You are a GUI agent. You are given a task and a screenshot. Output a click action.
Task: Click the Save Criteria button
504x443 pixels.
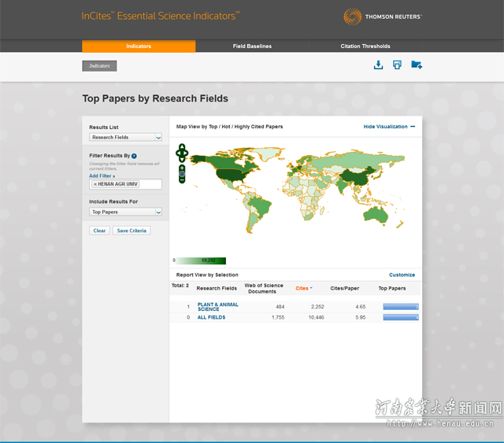(x=132, y=231)
